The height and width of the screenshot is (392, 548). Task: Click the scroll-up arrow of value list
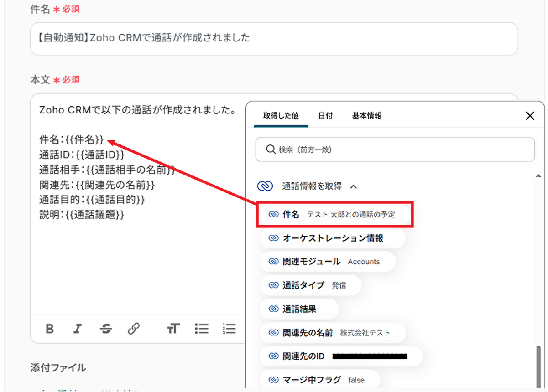pyautogui.click(x=538, y=176)
